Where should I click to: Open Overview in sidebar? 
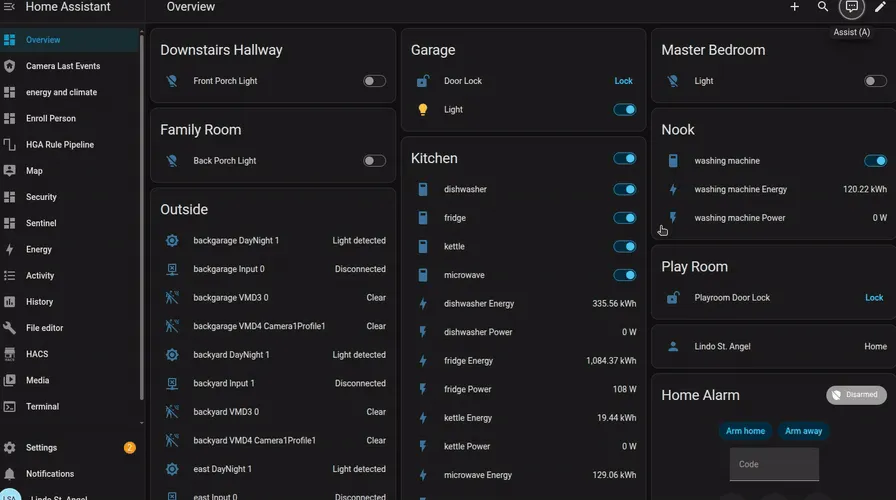pyautogui.click(x=69, y=40)
